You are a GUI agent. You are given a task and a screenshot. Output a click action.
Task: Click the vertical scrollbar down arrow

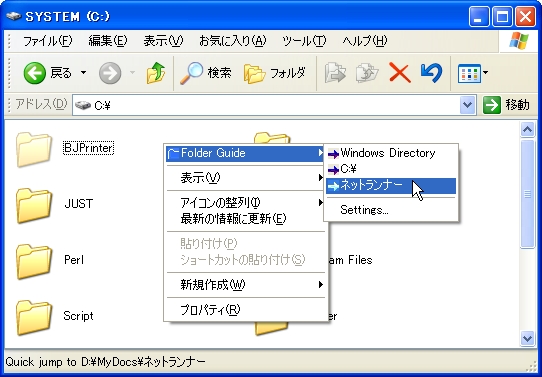[527, 338]
